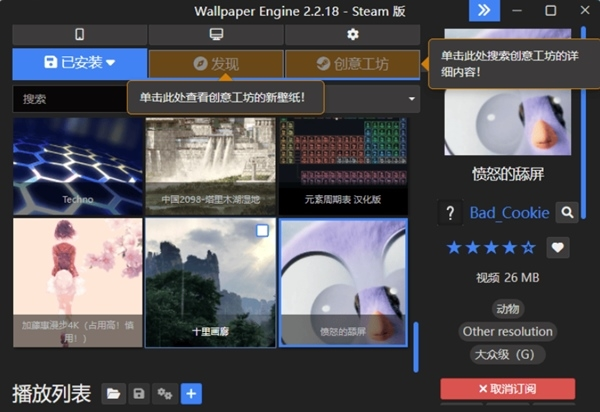The height and width of the screenshot is (412, 600).
Task: Open the Bad_Cookie author link
Action: pos(509,213)
